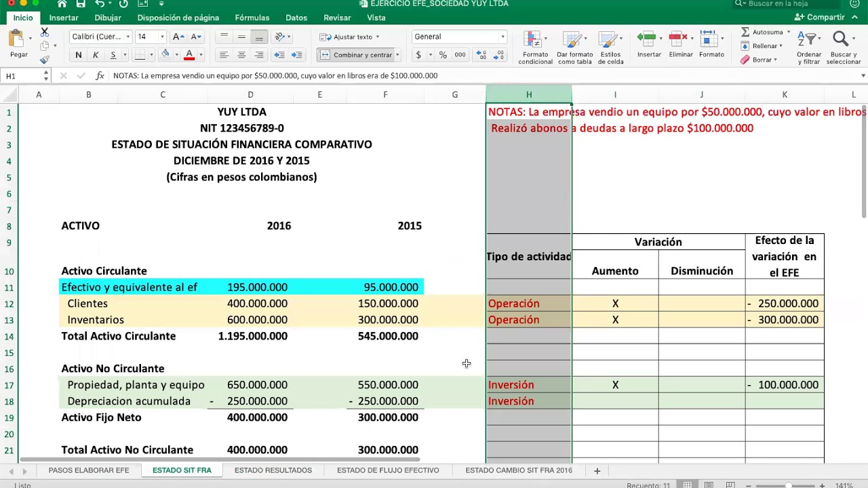Expand the Ajustar texto dropdown arrow
Screen dimensions: 868x488
[x=378, y=37]
